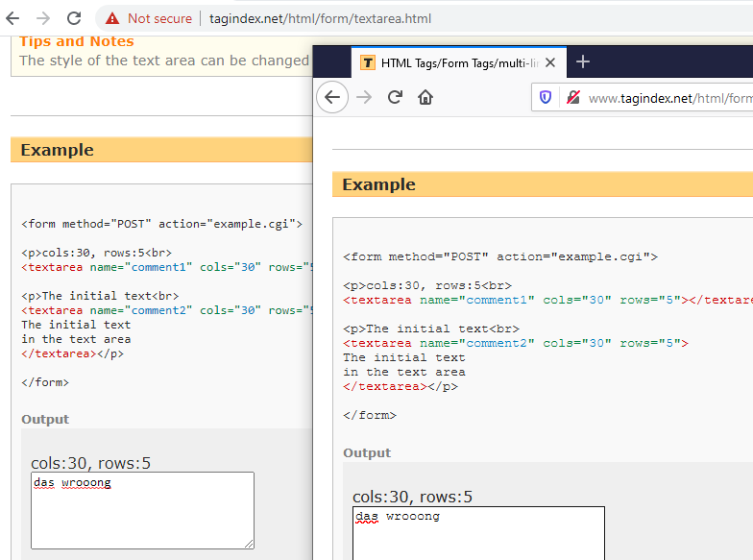This screenshot has height=560, width=753.
Task: Reload the page in Firefox
Action: [x=395, y=98]
